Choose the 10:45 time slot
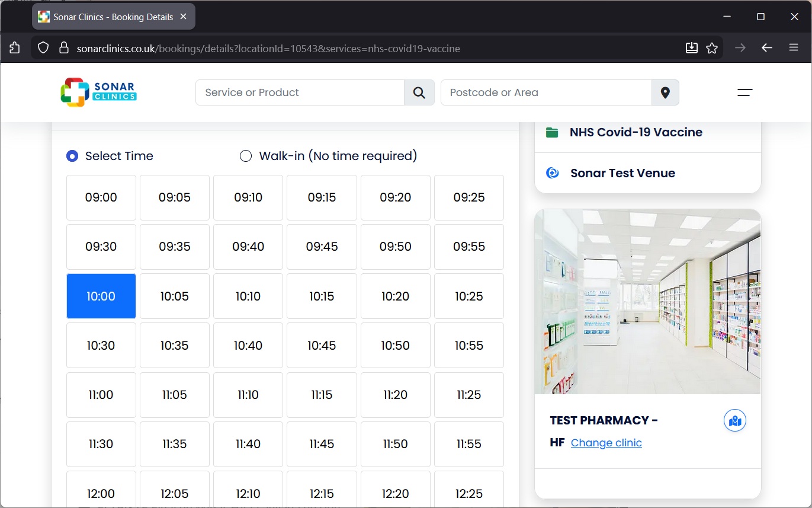The height and width of the screenshot is (508, 812). 322,345
